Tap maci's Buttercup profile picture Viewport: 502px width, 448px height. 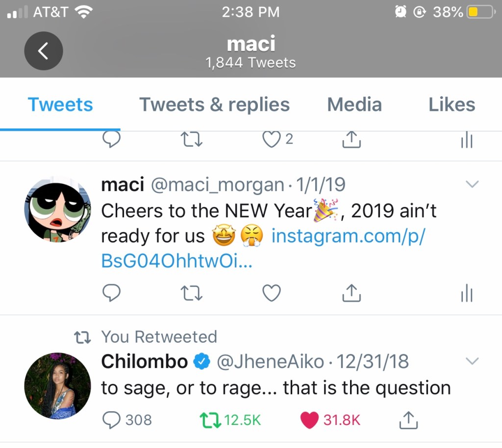click(58, 209)
